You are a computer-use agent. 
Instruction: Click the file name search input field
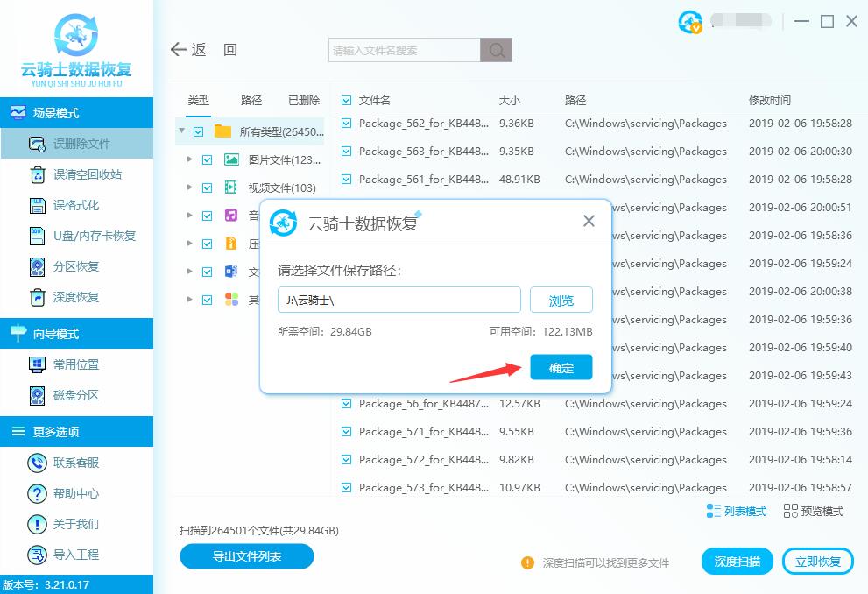404,51
